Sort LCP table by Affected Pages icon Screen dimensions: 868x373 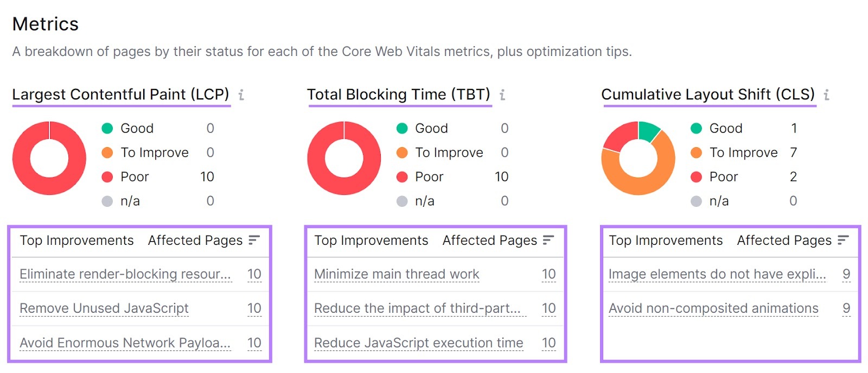(x=254, y=240)
